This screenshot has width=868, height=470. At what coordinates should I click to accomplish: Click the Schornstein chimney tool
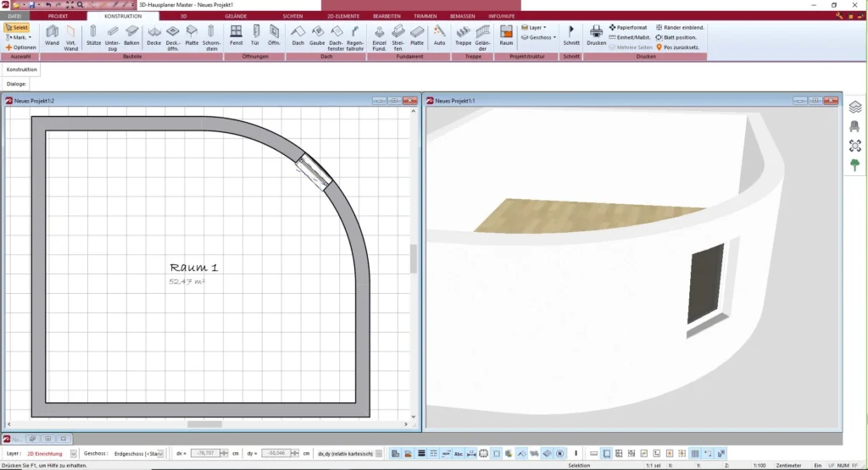point(211,35)
